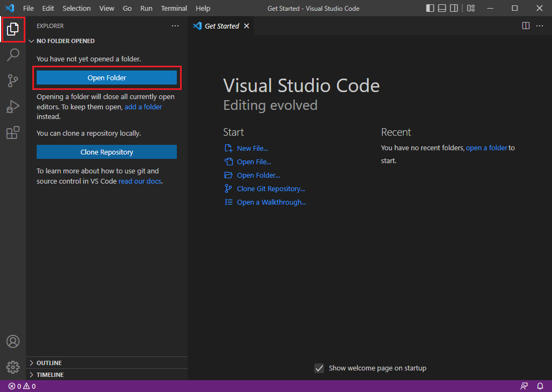Open the Go menu
The height and width of the screenshot is (392, 552).
[x=127, y=8]
